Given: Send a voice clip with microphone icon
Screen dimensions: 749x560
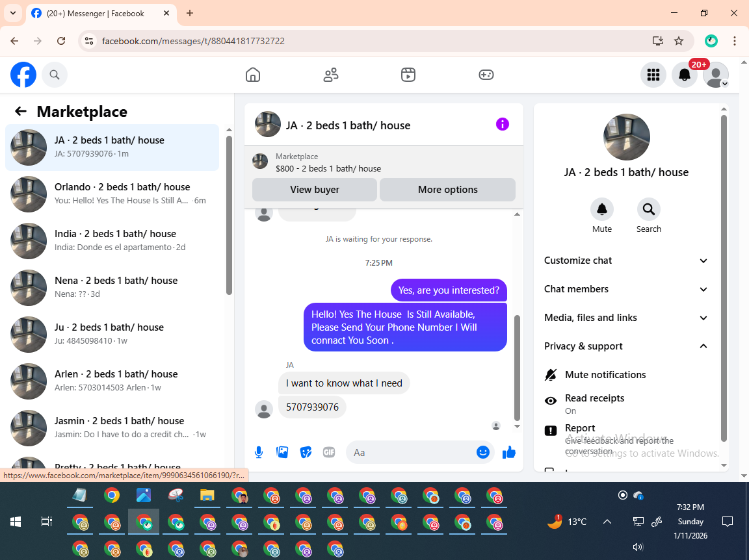Looking at the screenshot, I should 258,452.
